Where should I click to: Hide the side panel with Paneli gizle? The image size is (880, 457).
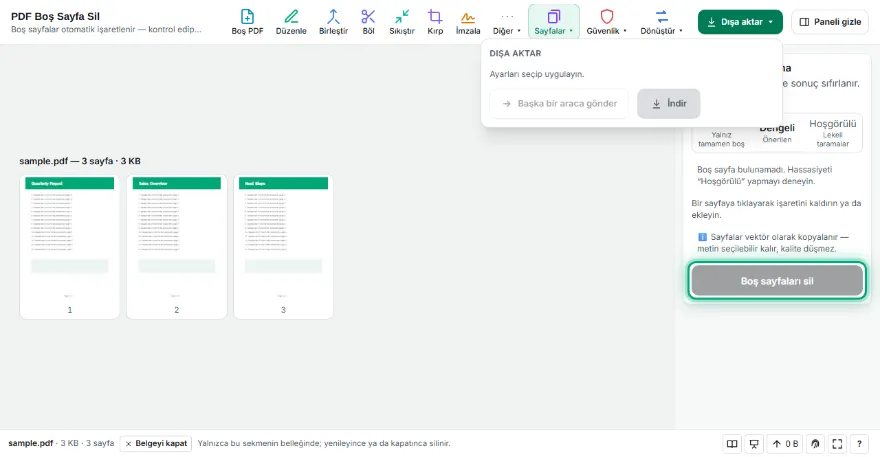tap(829, 22)
